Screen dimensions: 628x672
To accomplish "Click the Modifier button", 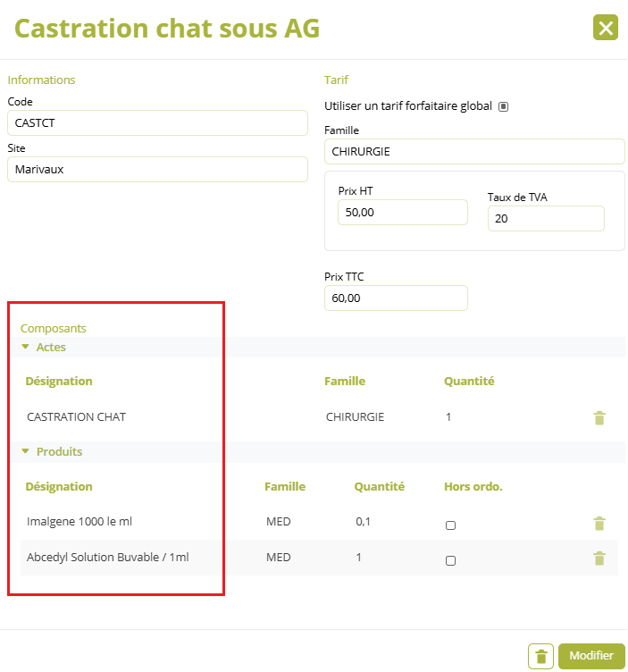I will coord(591,656).
